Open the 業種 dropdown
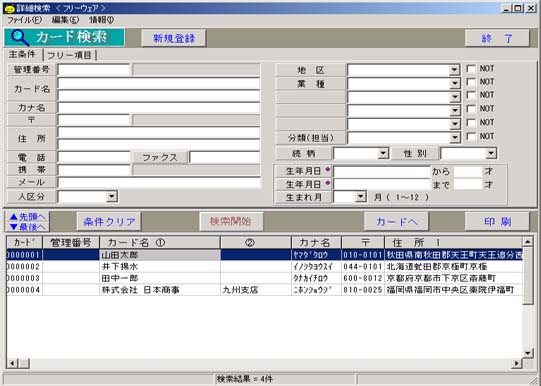541x386 pixels. pyautogui.click(x=455, y=83)
